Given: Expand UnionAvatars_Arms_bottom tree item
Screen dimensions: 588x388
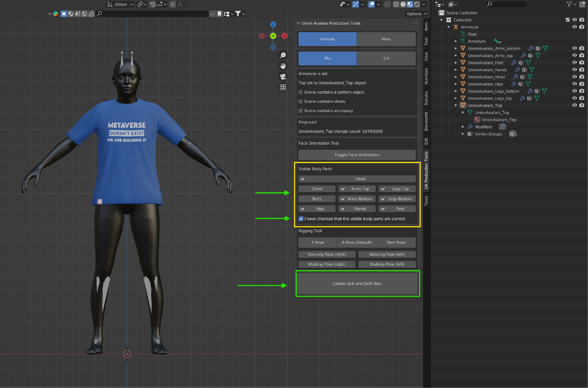Looking at the screenshot, I should point(456,48).
